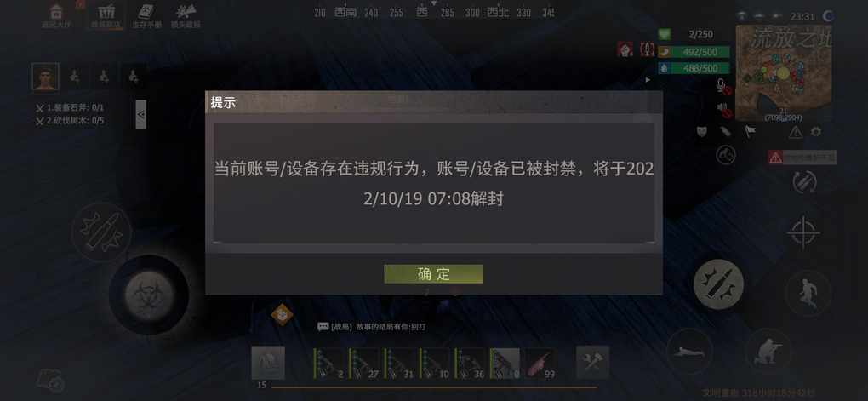Tap the crouch stance icon
The height and width of the screenshot is (401, 868).
click(x=768, y=351)
